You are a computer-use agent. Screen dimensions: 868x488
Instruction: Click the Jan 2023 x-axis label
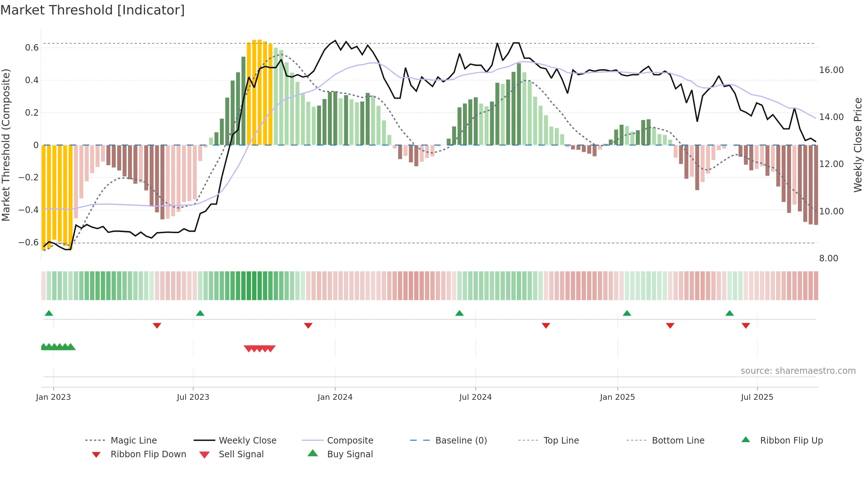(54, 397)
